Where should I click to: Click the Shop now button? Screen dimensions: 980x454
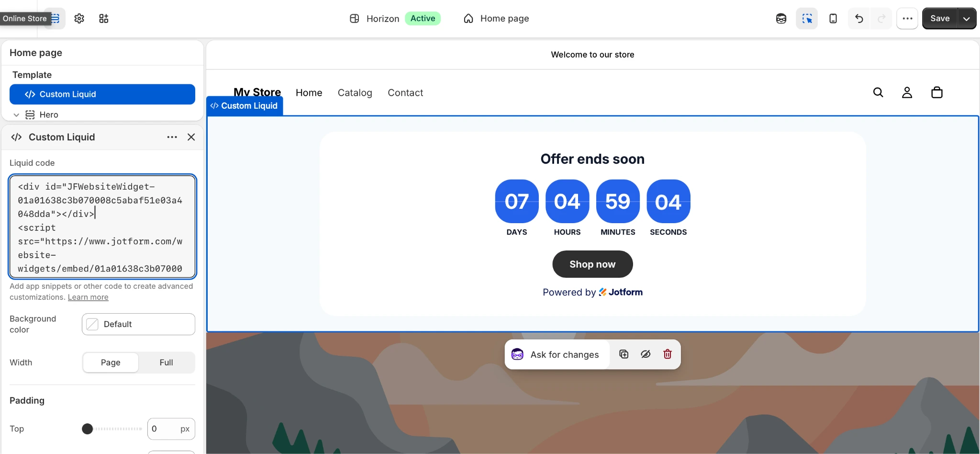[x=592, y=264]
